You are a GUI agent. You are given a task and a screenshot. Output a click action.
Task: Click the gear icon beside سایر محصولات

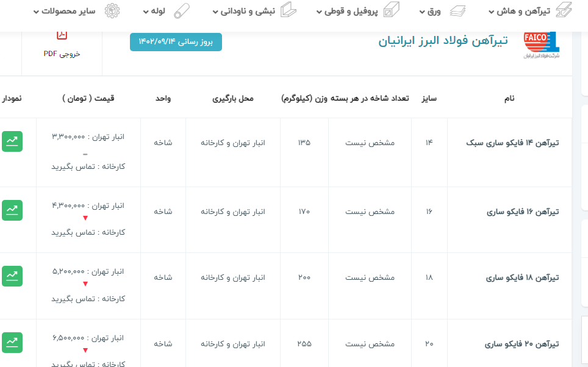[113, 12]
